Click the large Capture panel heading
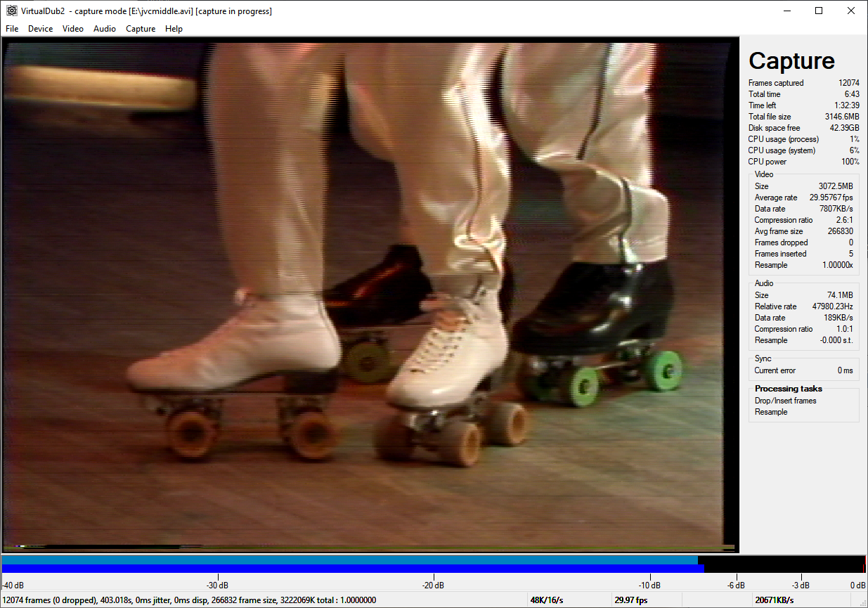The image size is (868, 608). coord(791,61)
